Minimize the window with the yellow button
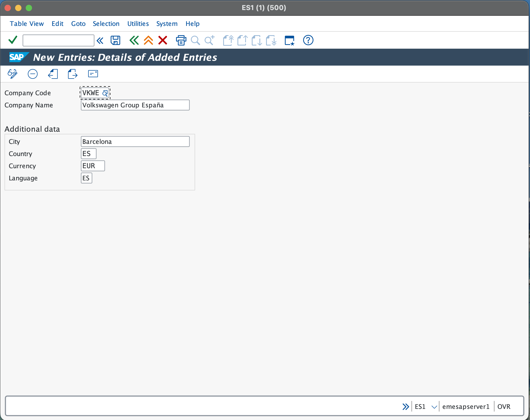The height and width of the screenshot is (420, 530). 18,8
